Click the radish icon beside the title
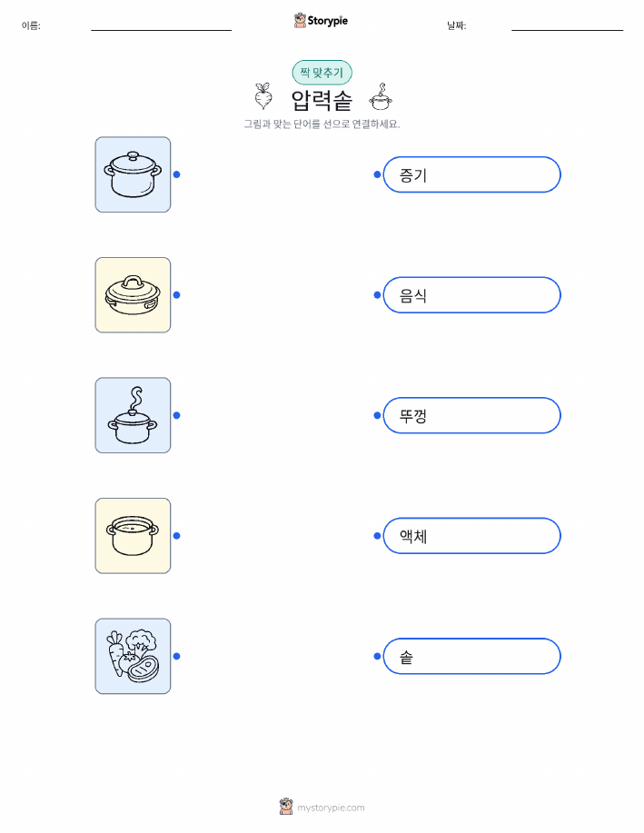644x833 pixels. tap(263, 96)
